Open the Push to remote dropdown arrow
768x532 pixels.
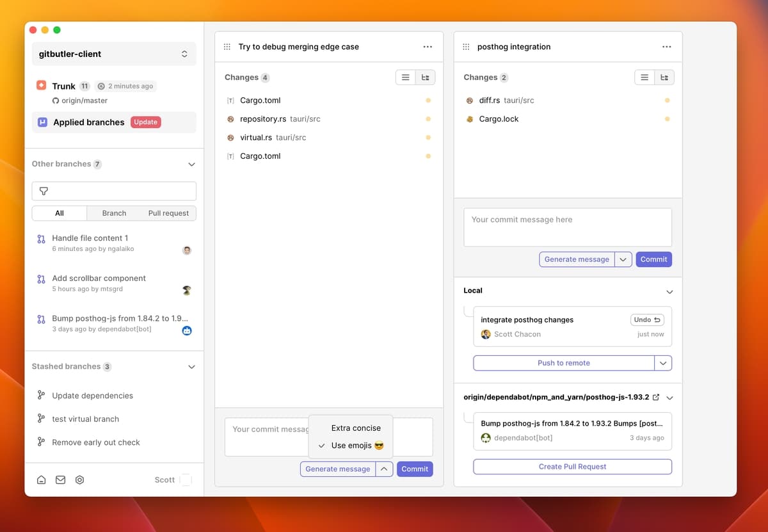coord(663,363)
